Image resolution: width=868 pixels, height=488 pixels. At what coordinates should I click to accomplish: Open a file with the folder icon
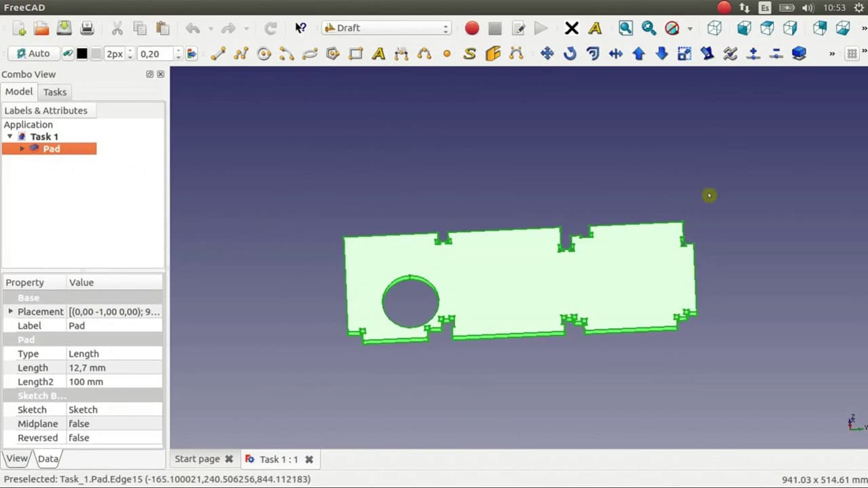pyautogui.click(x=41, y=28)
